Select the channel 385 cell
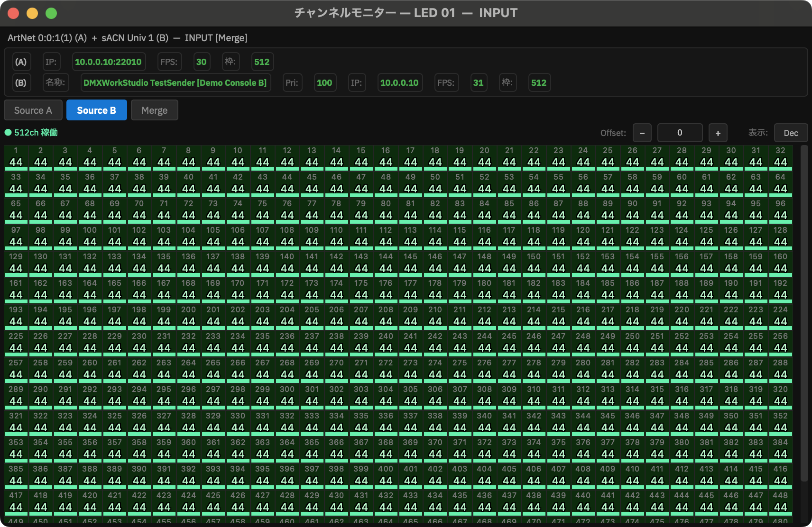The width and height of the screenshot is (812, 527). tap(16, 476)
